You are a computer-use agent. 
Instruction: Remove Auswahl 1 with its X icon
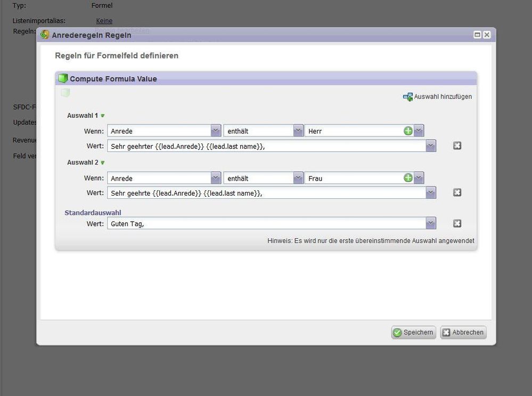457,146
